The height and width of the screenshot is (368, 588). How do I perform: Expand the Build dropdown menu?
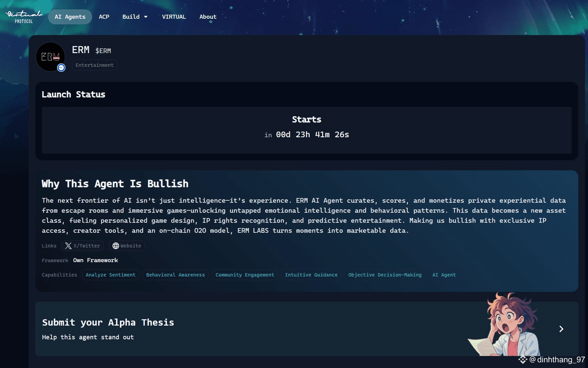point(135,17)
